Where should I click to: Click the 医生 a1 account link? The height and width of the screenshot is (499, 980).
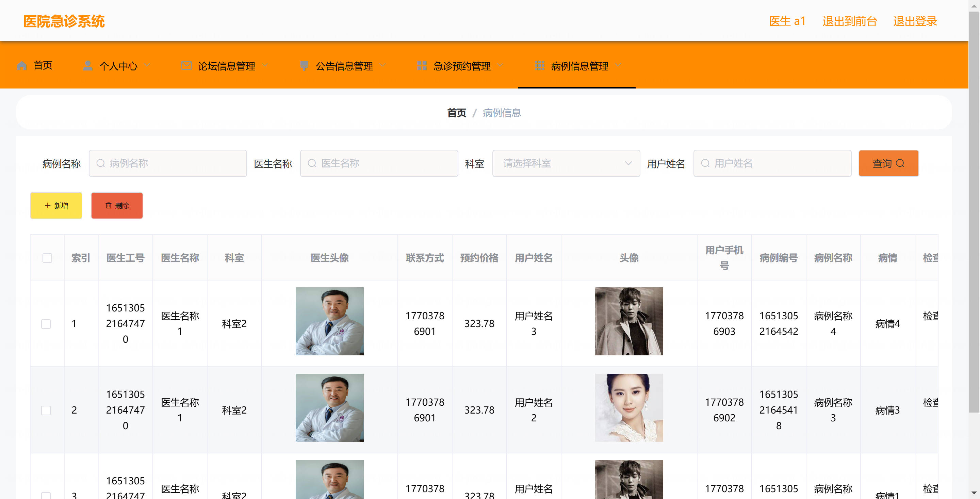(x=787, y=21)
